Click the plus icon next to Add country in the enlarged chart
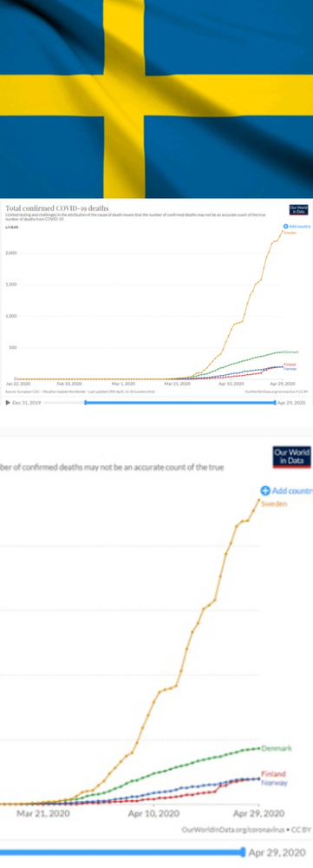The image size is (313, 868). click(x=265, y=490)
